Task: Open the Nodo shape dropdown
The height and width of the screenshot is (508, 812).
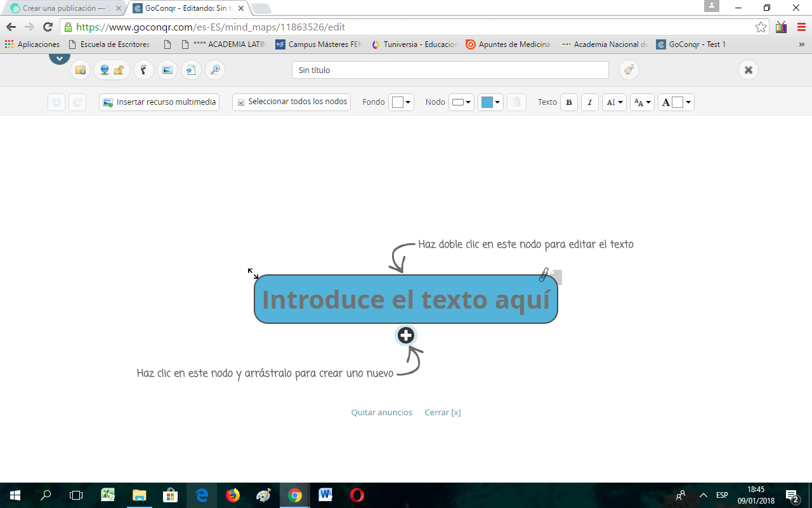Action: [462, 102]
